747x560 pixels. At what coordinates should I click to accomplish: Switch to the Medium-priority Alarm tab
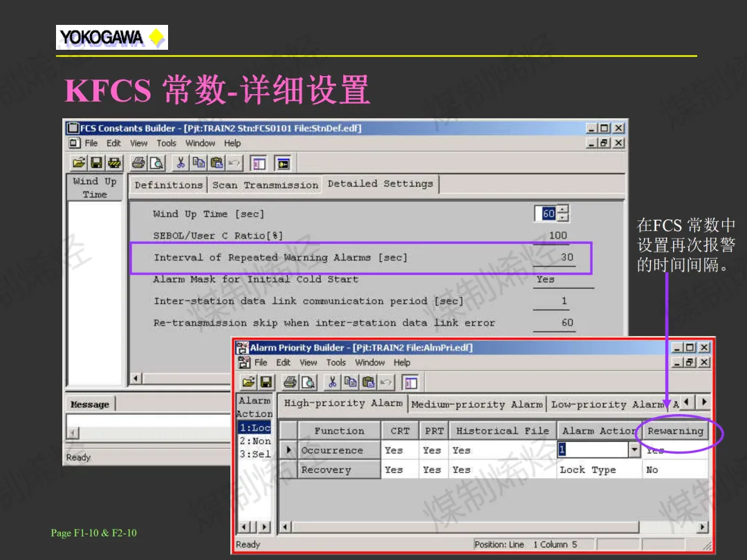point(477,404)
